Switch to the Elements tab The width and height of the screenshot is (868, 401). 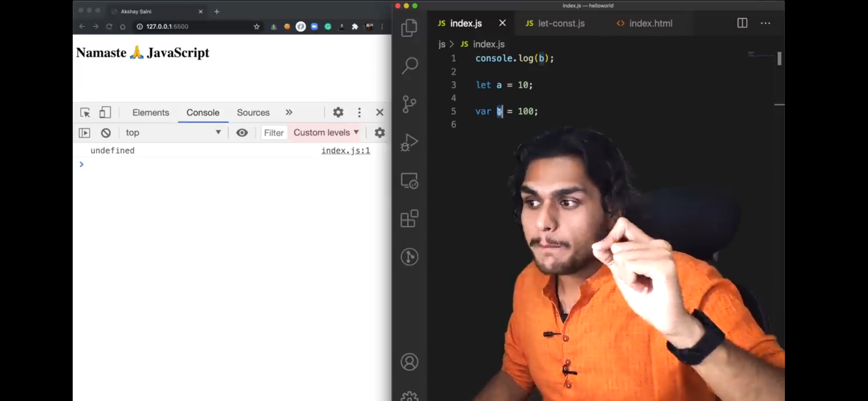[151, 113]
